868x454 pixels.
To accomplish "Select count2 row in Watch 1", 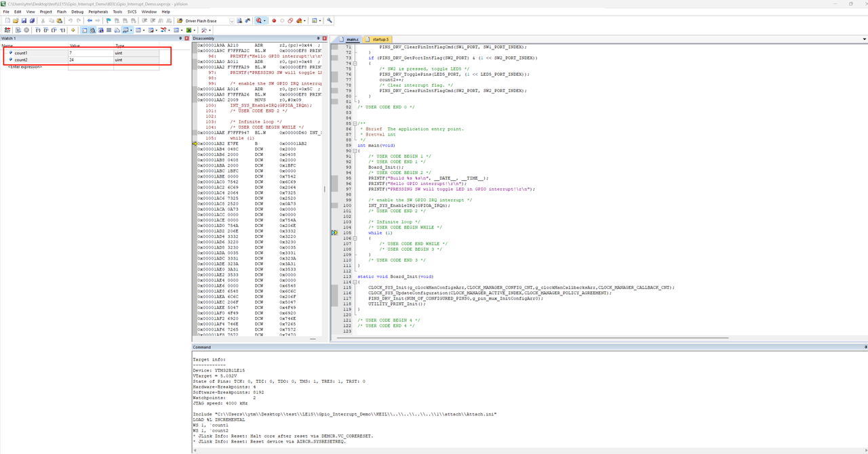I will click(81, 60).
